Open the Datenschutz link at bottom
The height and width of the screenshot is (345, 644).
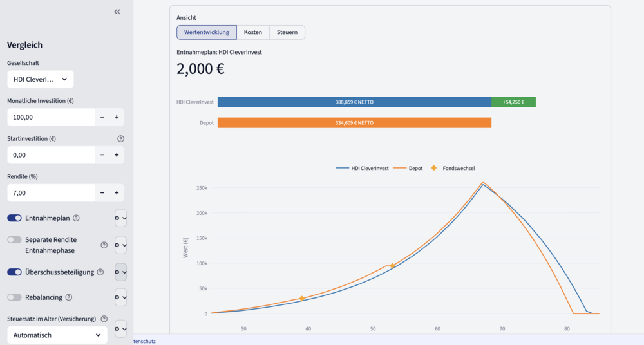click(144, 341)
